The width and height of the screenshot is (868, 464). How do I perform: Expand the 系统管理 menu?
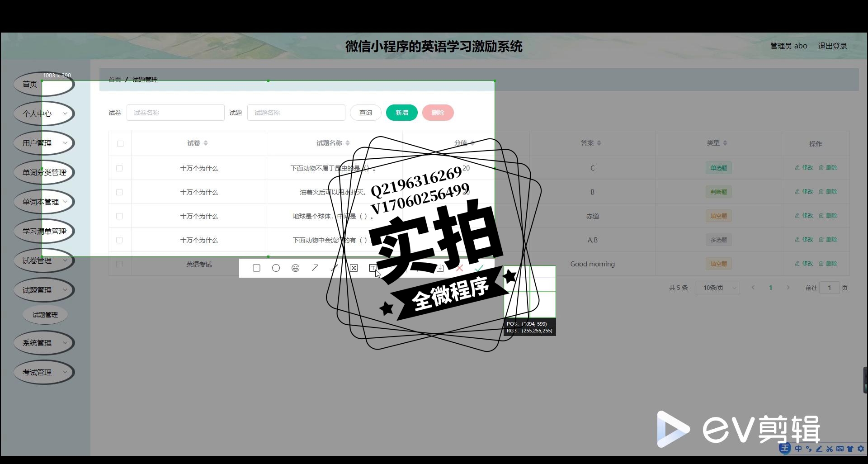[x=44, y=343]
